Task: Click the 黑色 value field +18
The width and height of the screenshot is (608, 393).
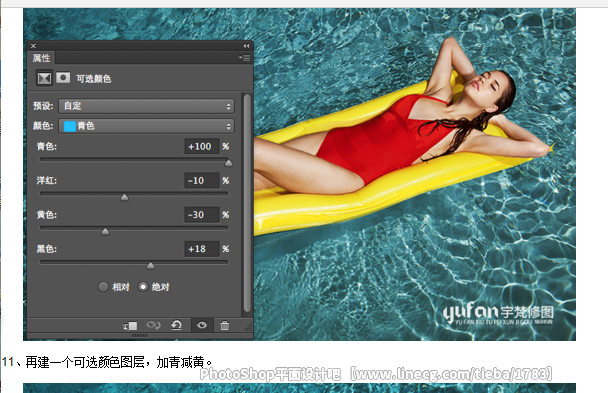Action: (202, 249)
